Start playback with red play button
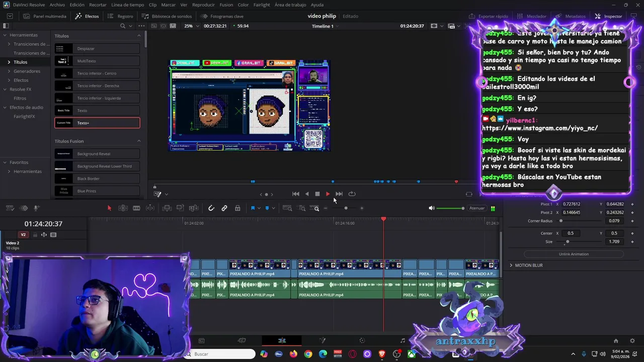644x362 pixels. 328,194
